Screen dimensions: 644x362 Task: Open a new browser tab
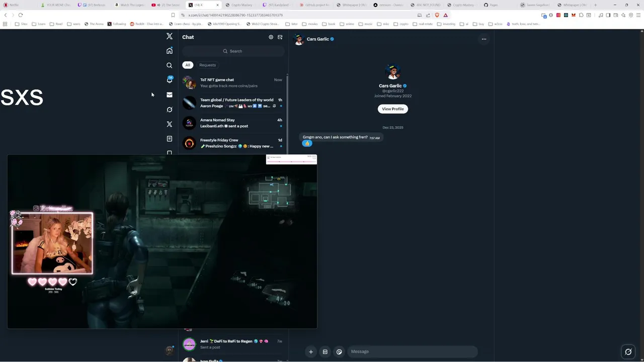click(595, 5)
